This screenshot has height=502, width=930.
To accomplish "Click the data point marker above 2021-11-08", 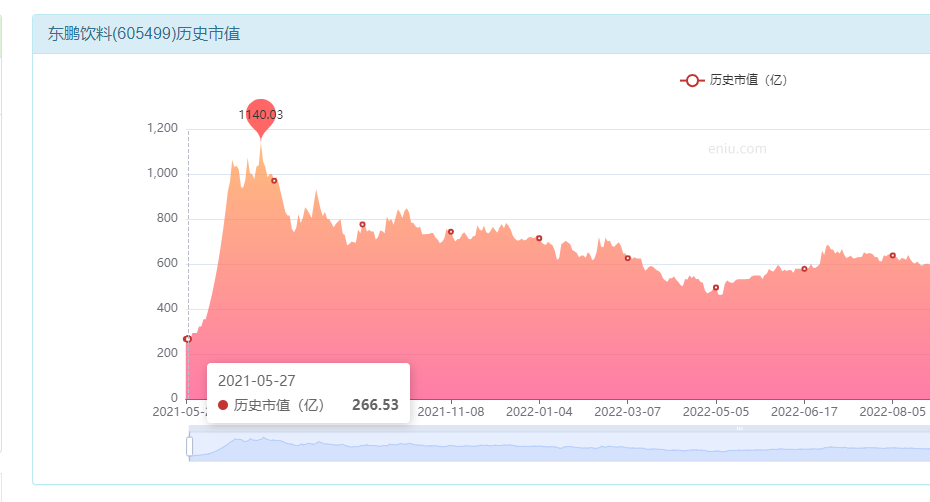I will point(451,232).
